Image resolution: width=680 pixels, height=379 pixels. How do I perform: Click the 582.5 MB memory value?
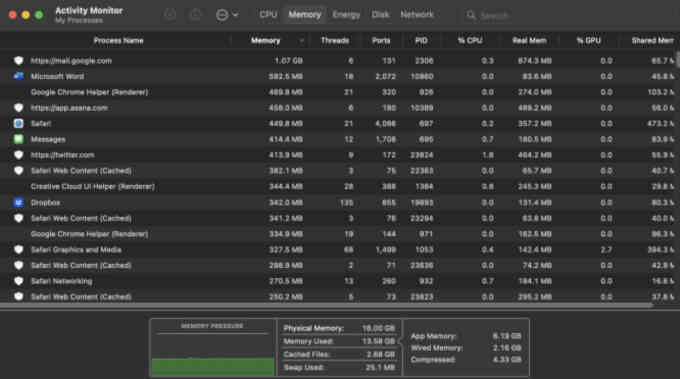[x=285, y=76]
